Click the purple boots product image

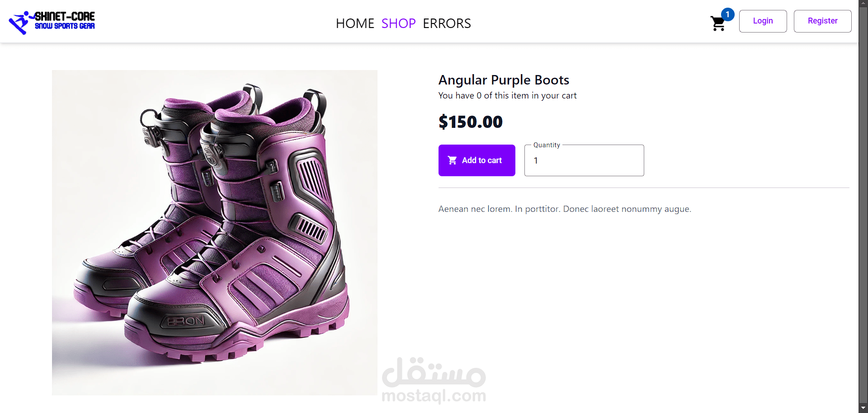coord(215,233)
